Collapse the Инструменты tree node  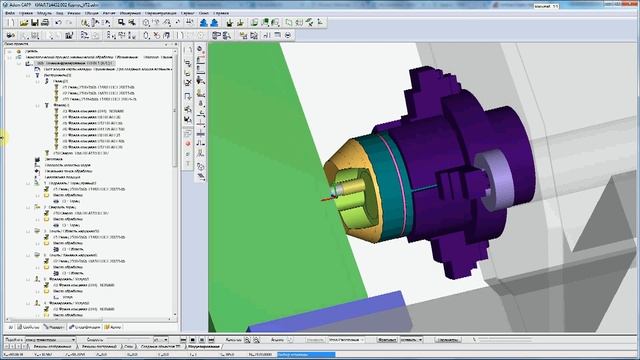[x=28, y=76]
